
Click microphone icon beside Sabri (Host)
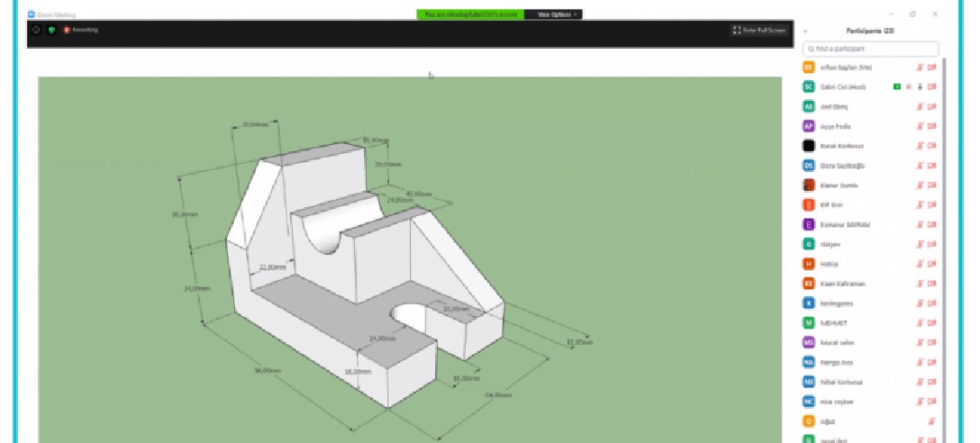[x=920, y=86]
